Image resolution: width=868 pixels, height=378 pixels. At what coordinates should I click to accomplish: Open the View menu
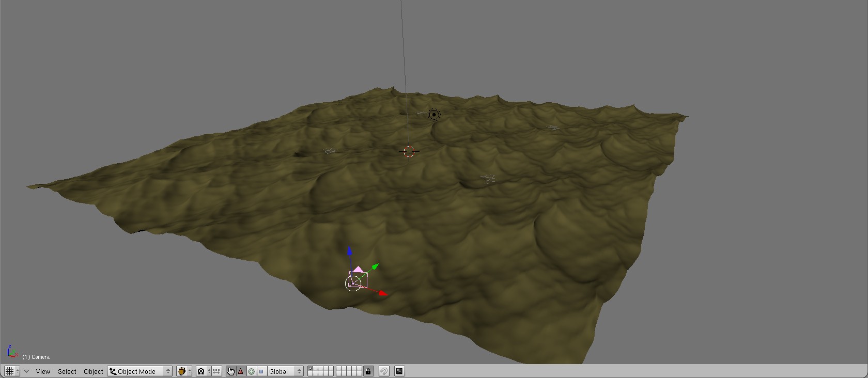tap(43, 371)
